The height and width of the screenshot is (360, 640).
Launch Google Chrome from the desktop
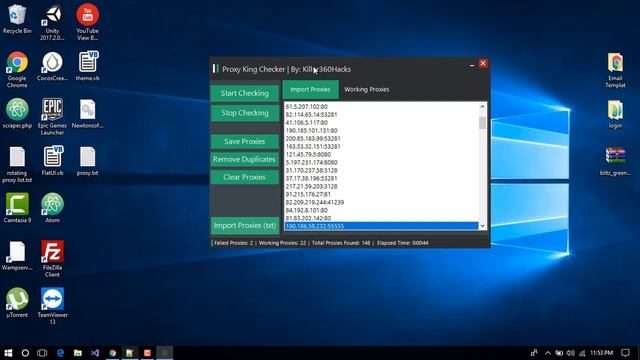click(x=17, y=69)
